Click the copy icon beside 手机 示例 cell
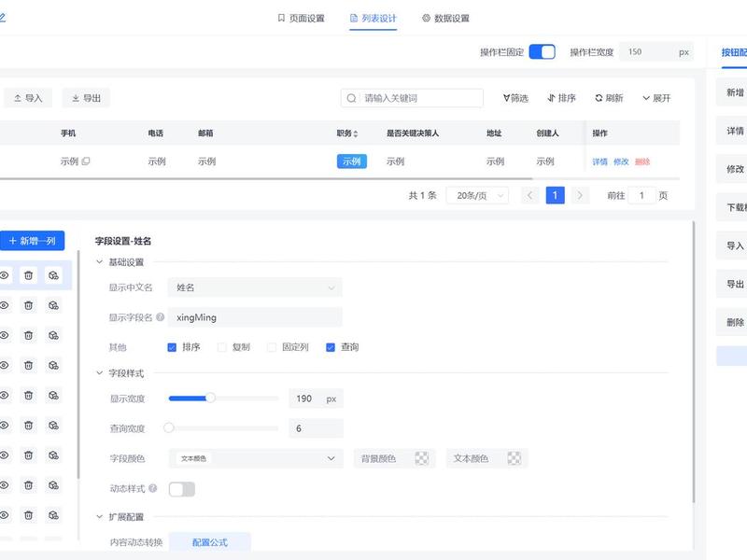Viewport: 747px width, 560px height. 86,161
